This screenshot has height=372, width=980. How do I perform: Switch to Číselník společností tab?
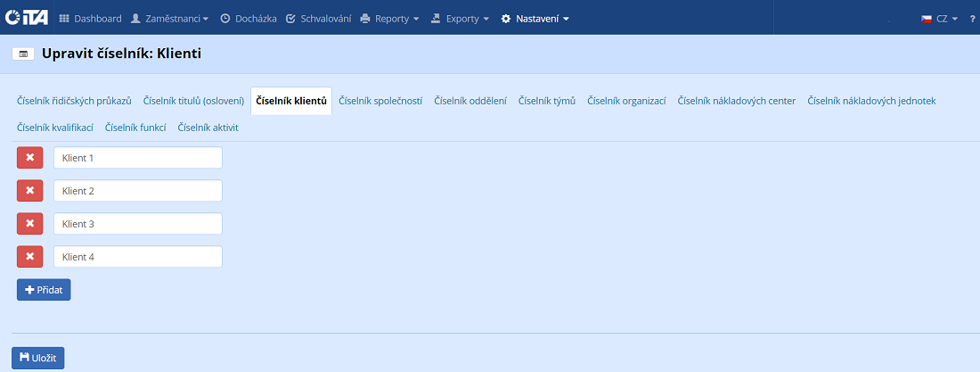click(380, 101)
